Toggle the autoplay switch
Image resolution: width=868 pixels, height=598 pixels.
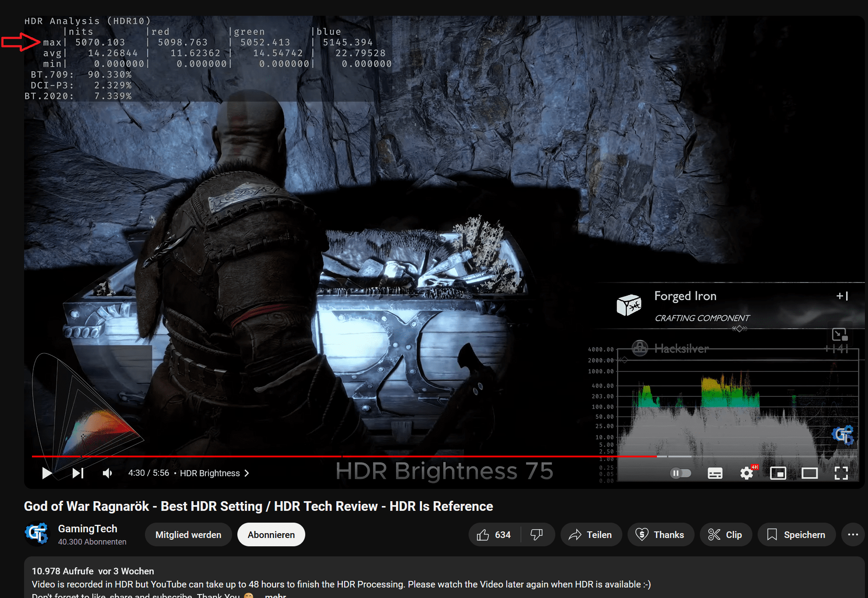click(681, 473)
